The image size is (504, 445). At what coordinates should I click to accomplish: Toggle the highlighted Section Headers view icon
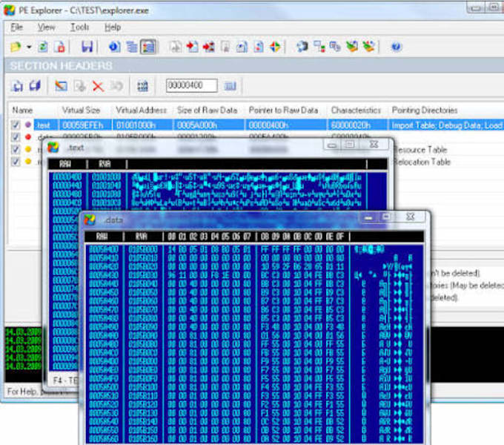pos(148,47)
